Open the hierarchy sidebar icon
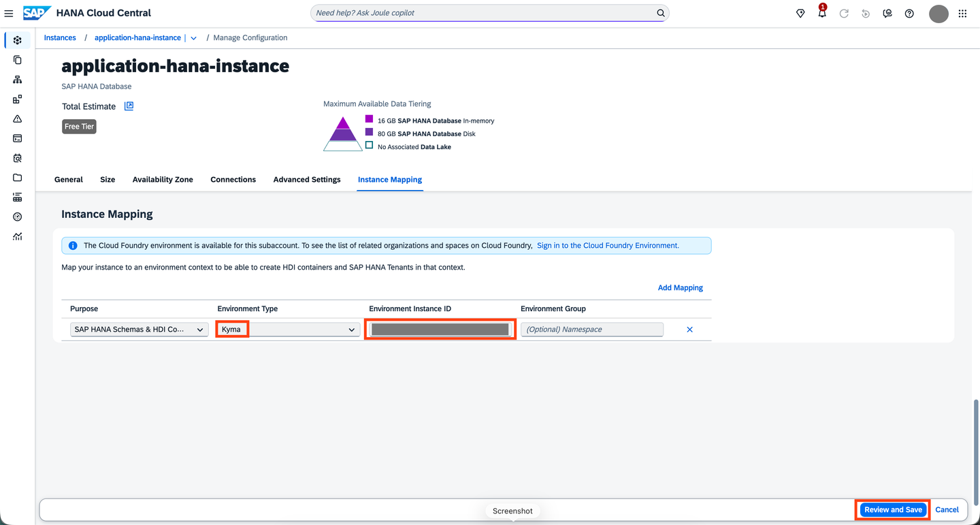The height and width of the screenshot is (525, 980). pyautogui.click(x=18, y=80)
